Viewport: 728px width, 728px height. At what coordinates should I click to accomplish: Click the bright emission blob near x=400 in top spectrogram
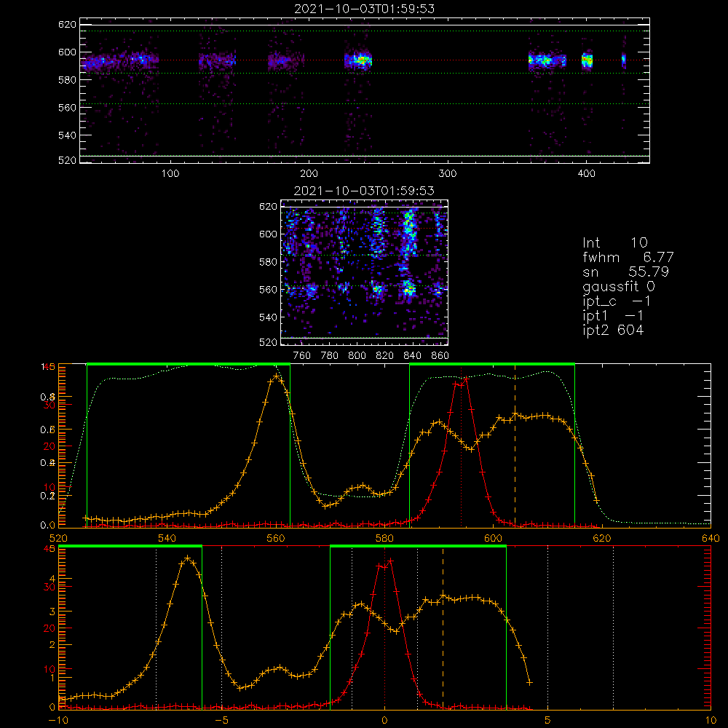coord(587,60)
